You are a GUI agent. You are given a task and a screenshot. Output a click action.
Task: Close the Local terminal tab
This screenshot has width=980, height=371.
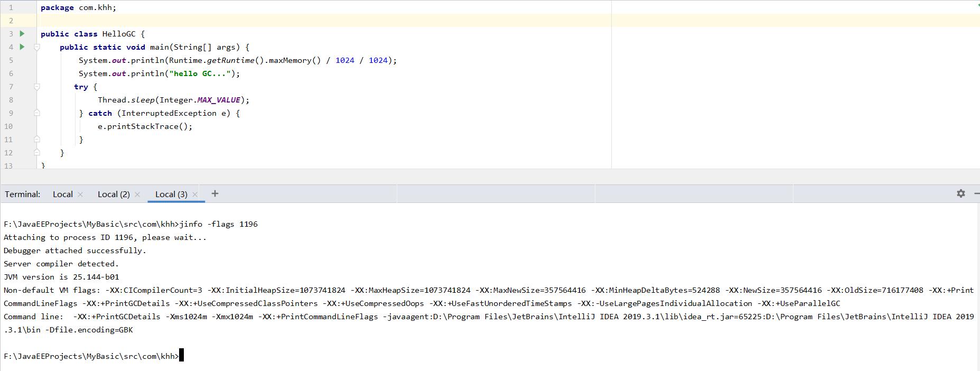80,194
